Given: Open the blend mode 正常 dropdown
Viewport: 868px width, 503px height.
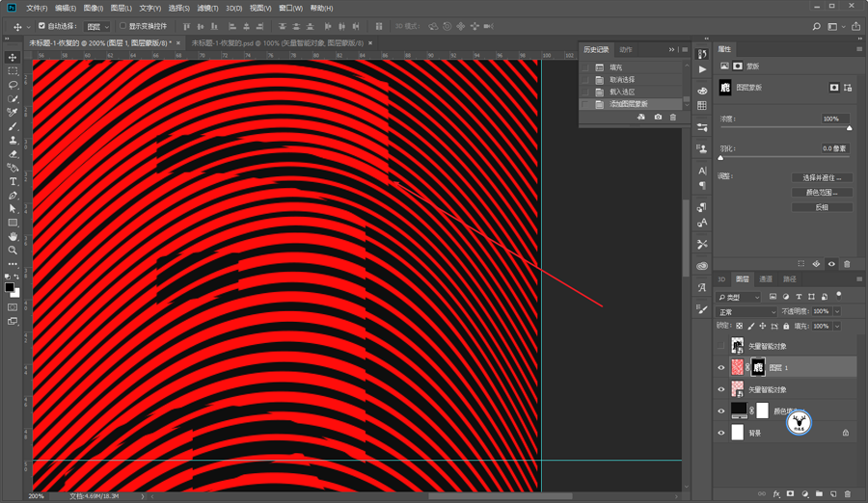Looking at the screenshot, I should 746,312.
